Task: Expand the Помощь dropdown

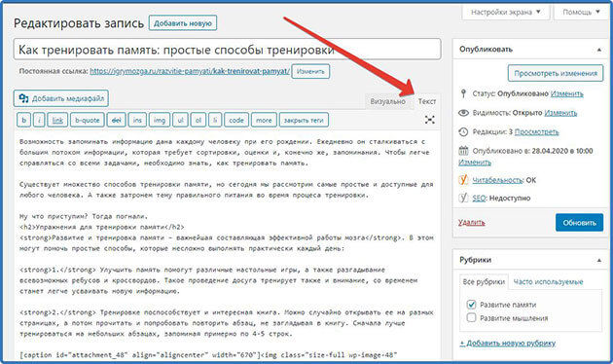Action: (581, 12)
